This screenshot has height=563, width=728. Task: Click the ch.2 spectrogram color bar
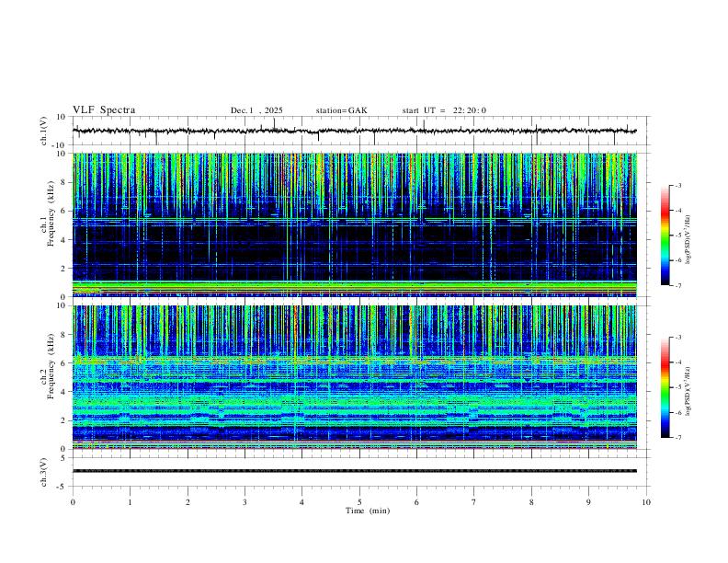tap(665, 387)
